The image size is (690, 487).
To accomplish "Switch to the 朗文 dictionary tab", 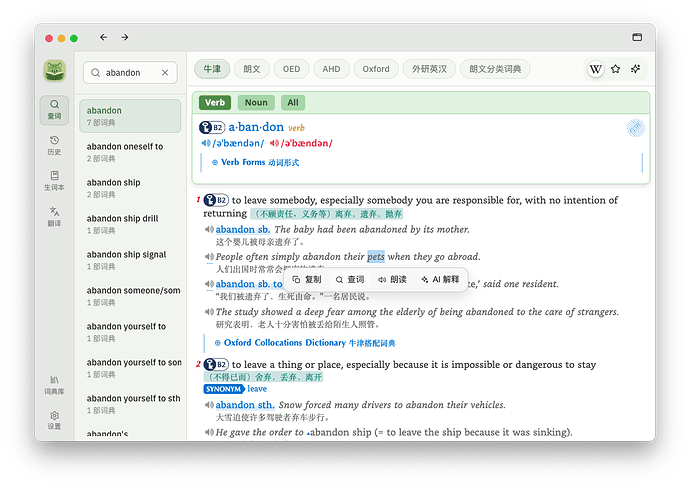I will (252, 69).
